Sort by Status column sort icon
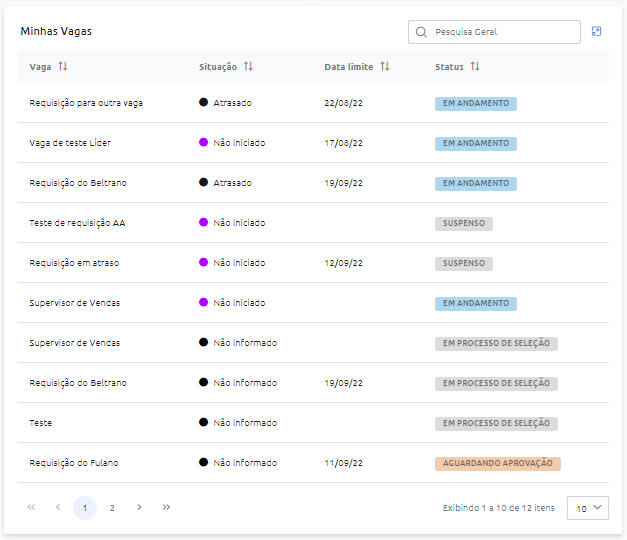Screen dimensions: 627x540 click(x=475, y=67)
